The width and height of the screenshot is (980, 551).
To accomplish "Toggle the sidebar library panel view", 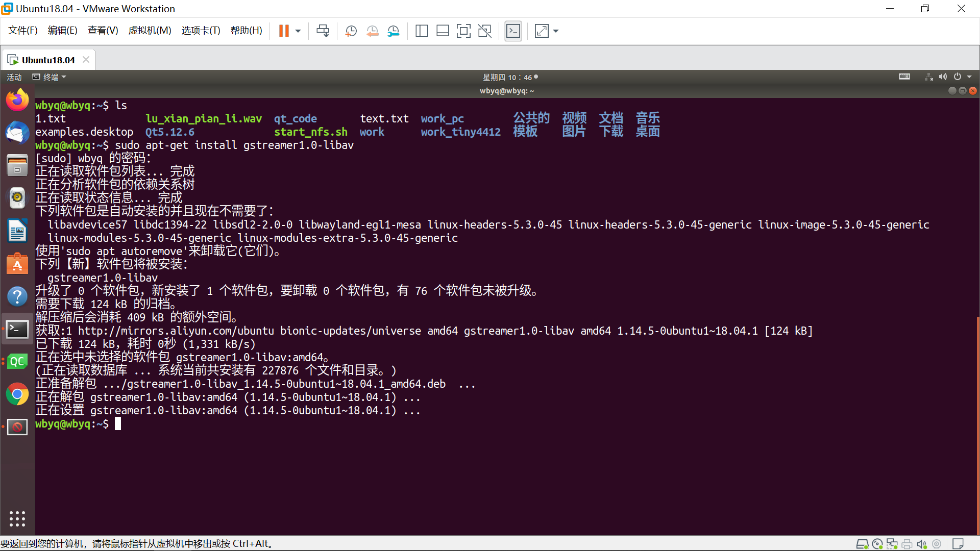I will (422, 31).
